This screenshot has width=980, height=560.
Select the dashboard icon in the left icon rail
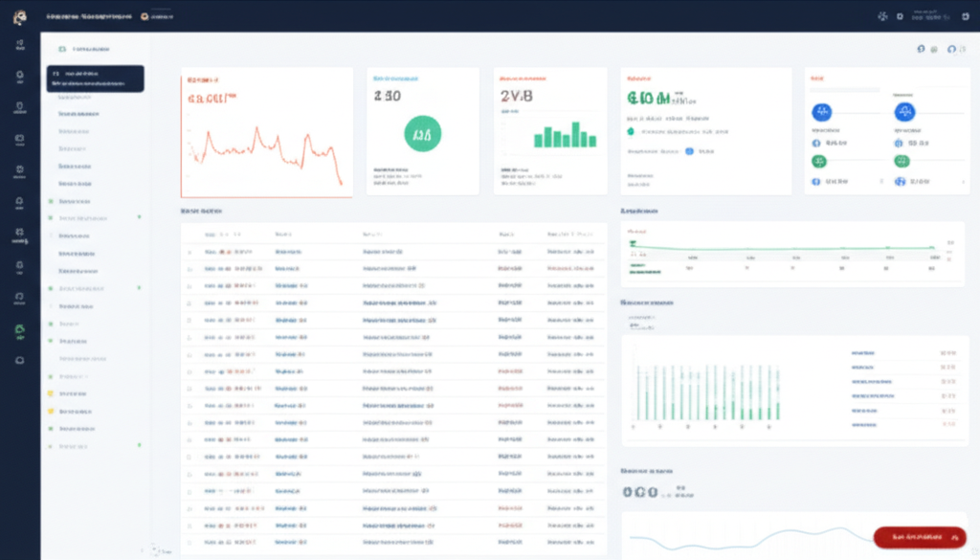click(x=19, y=43)
